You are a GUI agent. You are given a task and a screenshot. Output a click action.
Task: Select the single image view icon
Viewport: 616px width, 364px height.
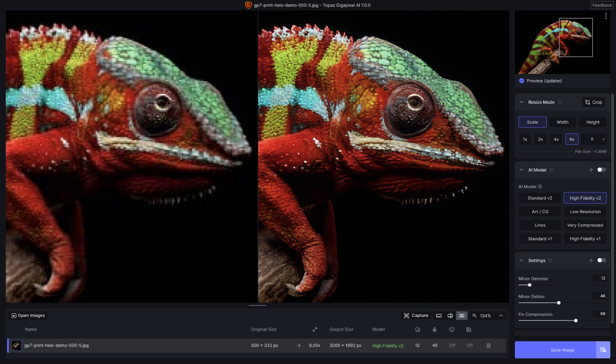[439, 315]
